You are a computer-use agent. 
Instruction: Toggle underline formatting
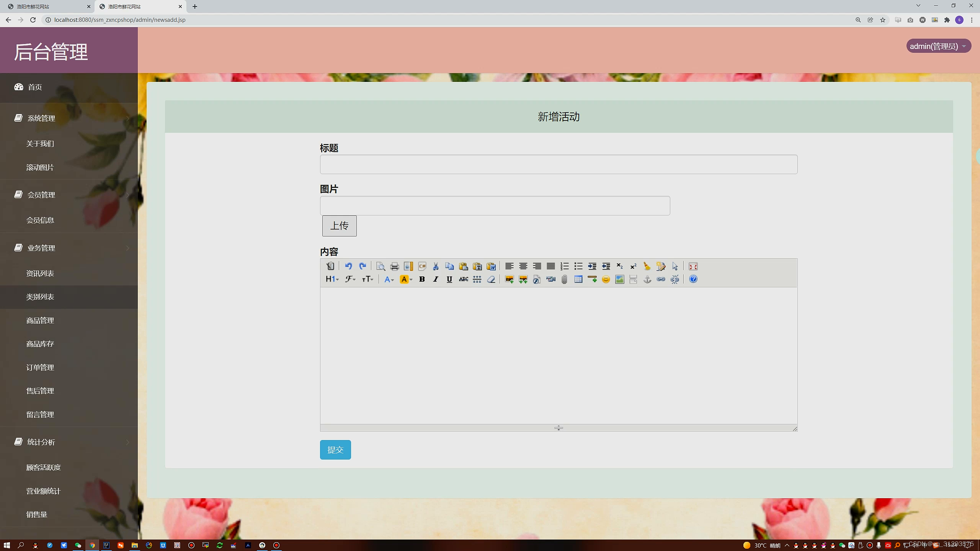point(449,279)
